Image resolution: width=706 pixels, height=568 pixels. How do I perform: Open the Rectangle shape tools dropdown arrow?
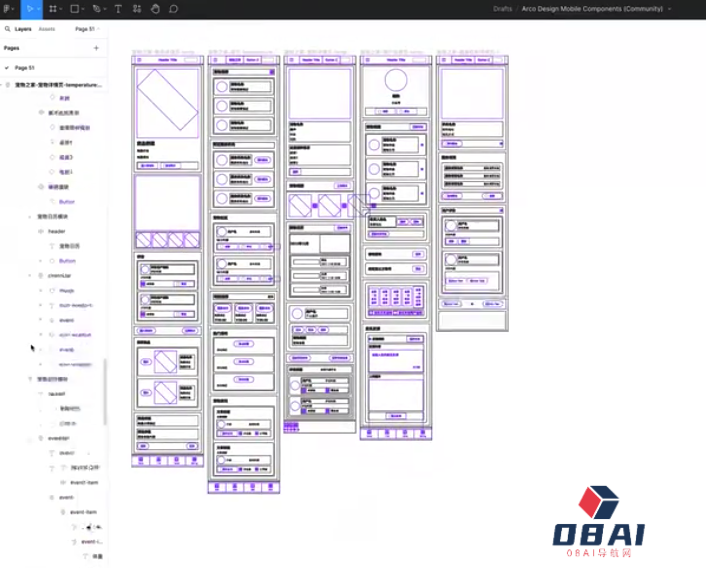click(x=85, y=8)
